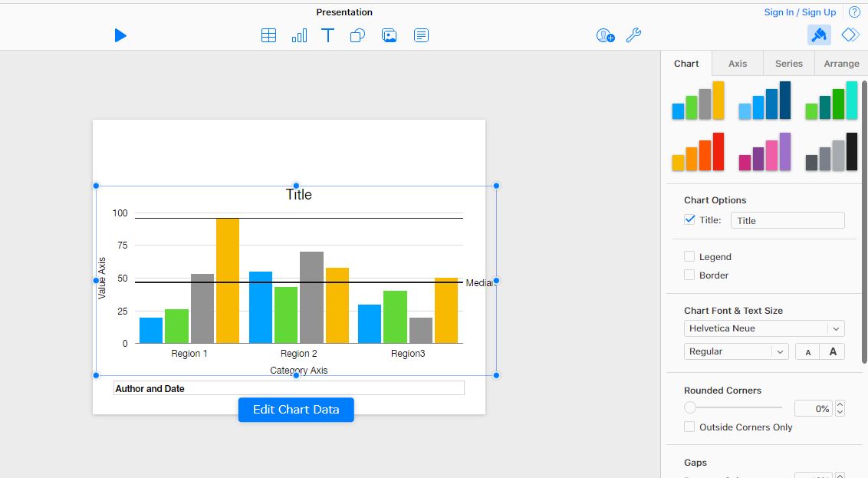868x478 pixels.
Task: Switch to the Axis tab
Action: (737, 64)
